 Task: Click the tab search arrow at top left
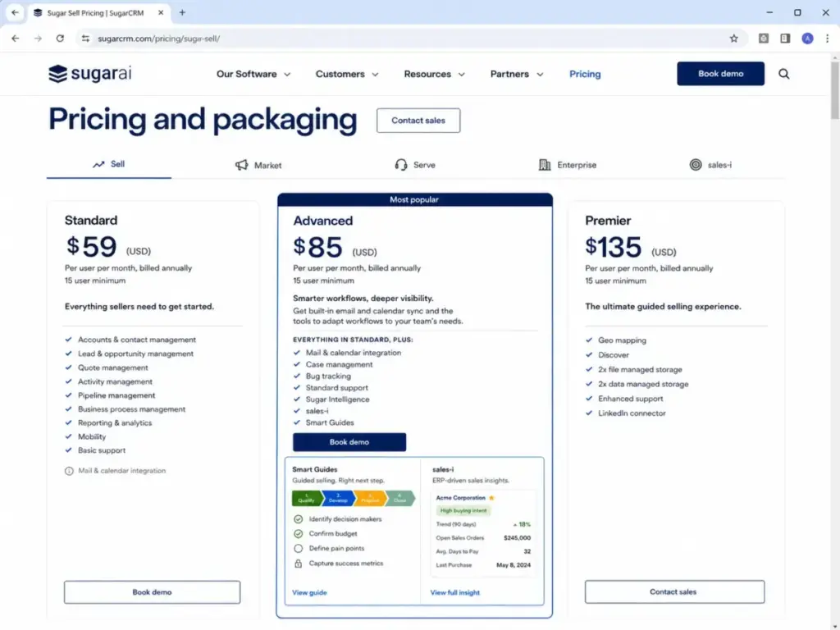(15, 12)
